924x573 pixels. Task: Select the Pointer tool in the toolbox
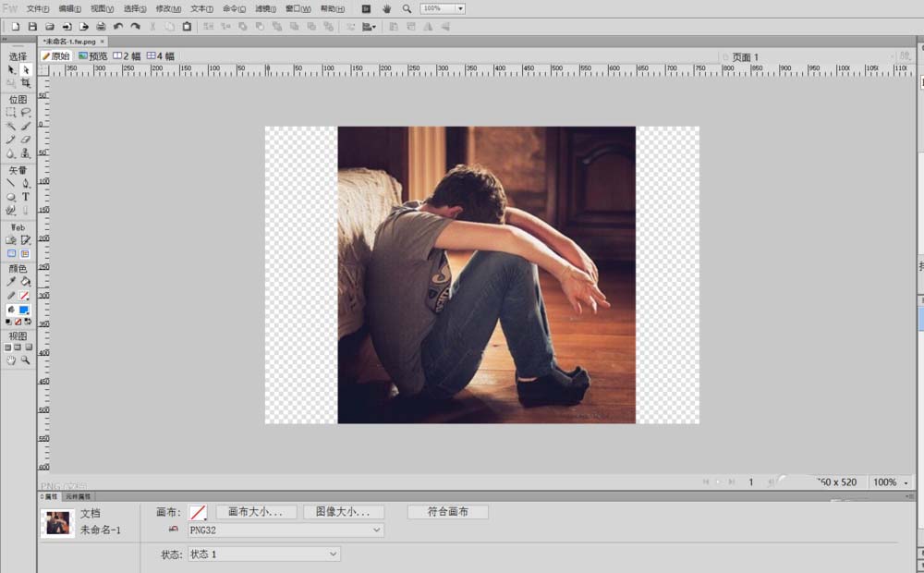[x=10, y=69]
